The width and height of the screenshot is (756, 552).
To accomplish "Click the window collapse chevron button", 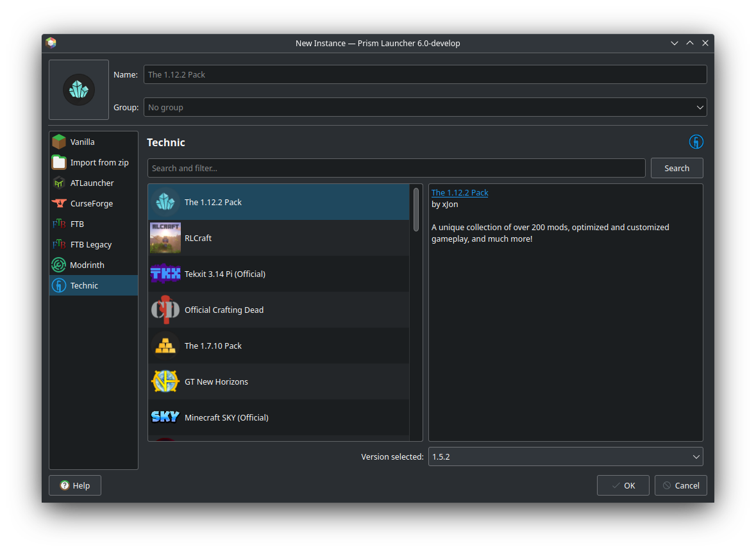I will pos(674,43).
